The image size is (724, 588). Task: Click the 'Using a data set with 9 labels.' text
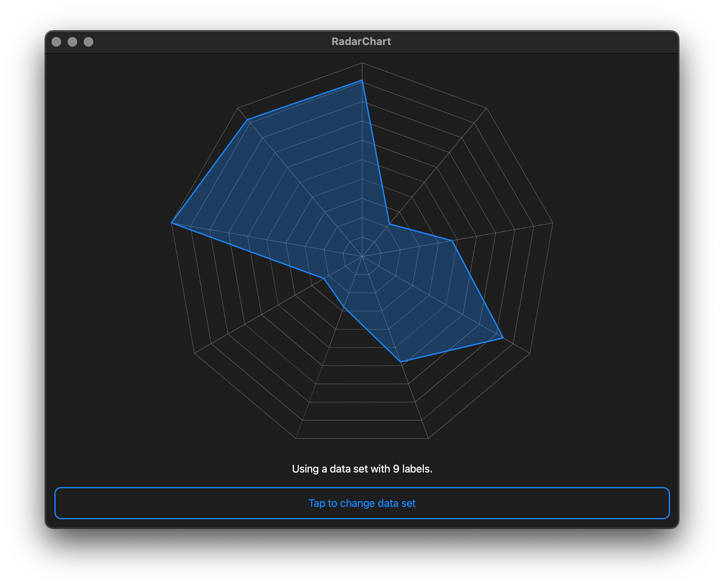[362, 469]
